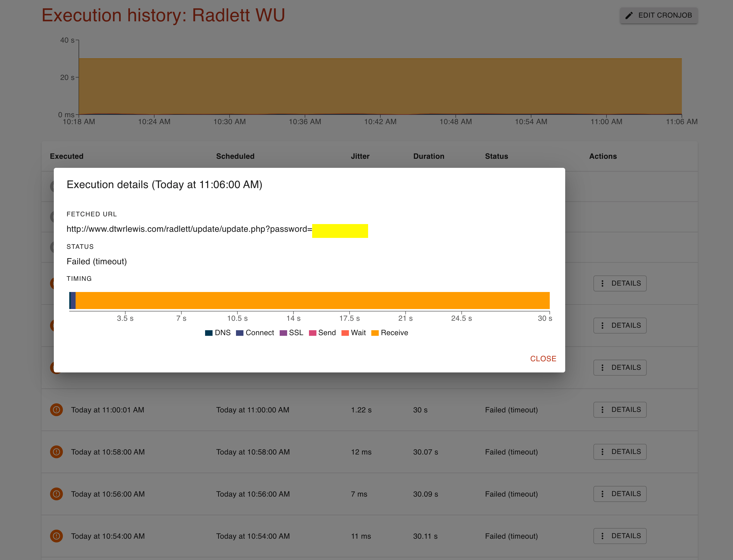
Task: Click the Execution details dialog title
Action: 164,185
